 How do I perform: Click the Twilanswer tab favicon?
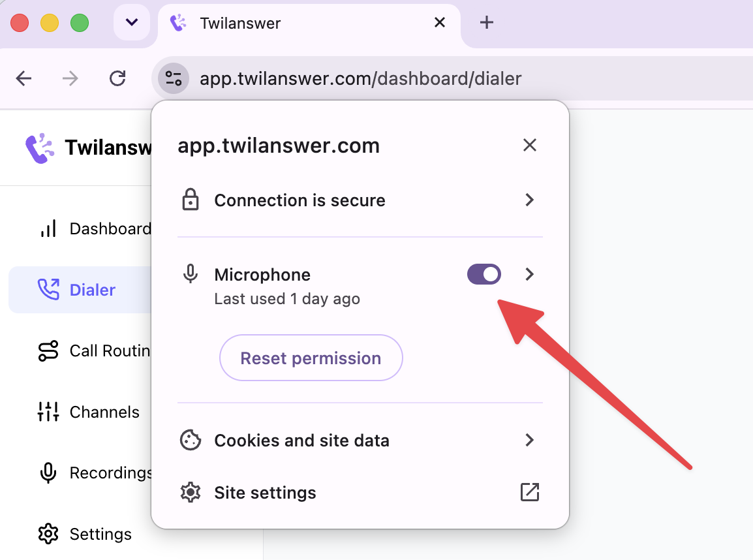[x=178, y=23]
